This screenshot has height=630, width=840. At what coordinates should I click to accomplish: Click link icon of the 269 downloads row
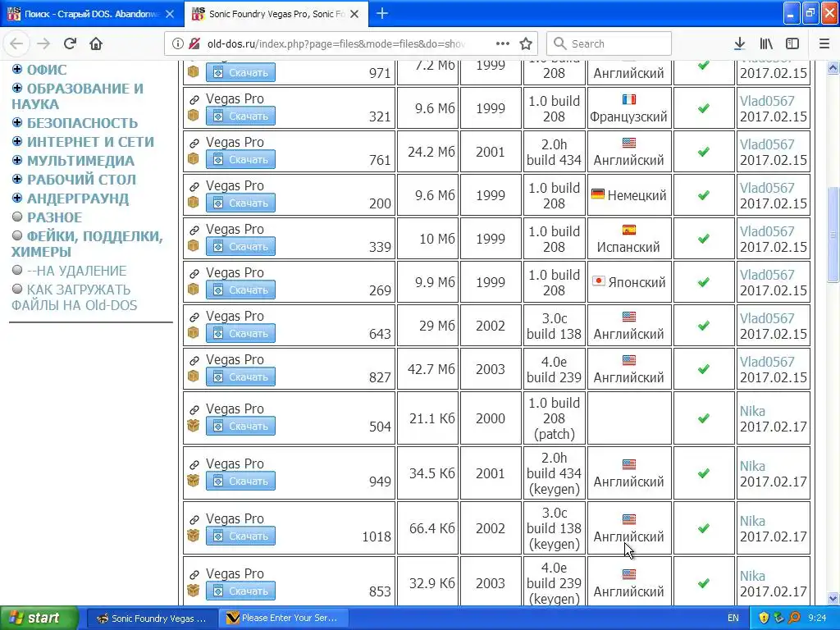(x=194, y=274)
